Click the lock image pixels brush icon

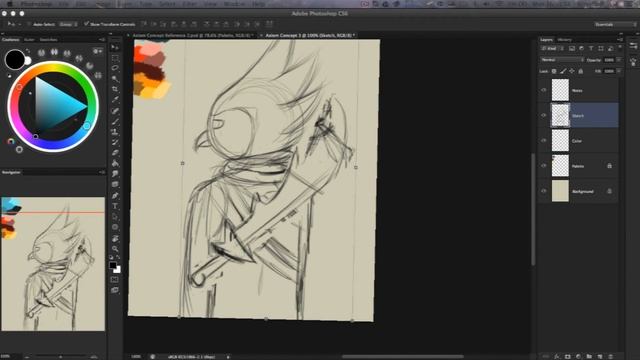pyautogui.click(x=563, y=71)
